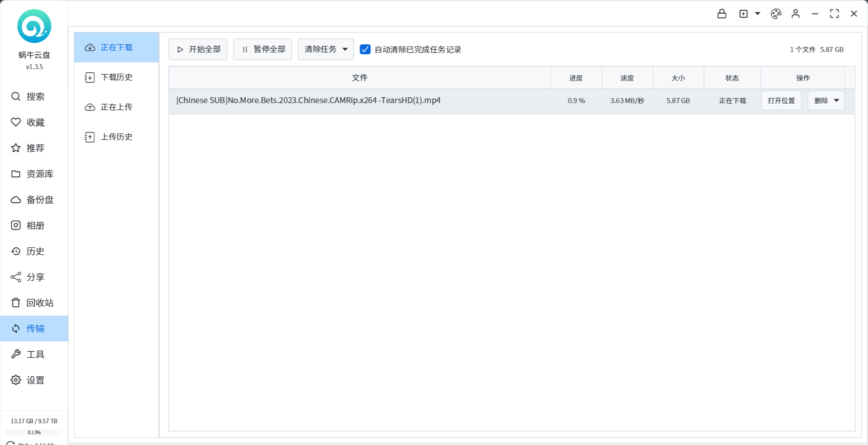This screenshot has width=868, height=445.
Task: Click the 速度 speed column header
Action: (627, 78)
